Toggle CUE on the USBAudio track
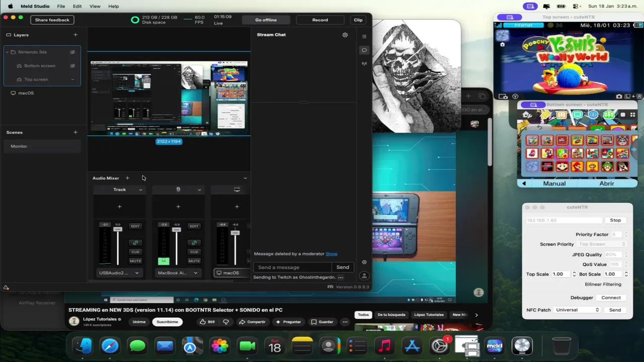Viewport: 644px width, 362px height. click(x=135, y=252)
